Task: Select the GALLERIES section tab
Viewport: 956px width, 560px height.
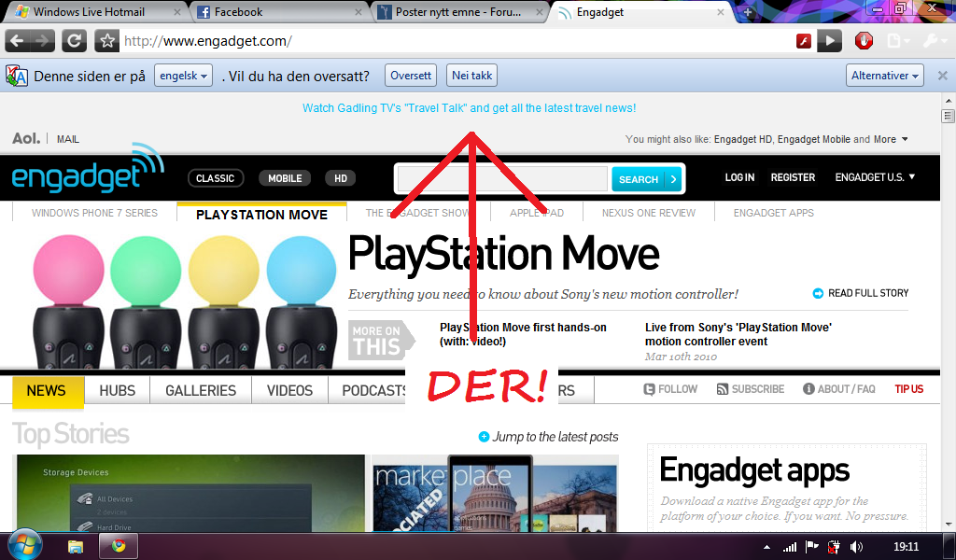Action: coord(201,390)
